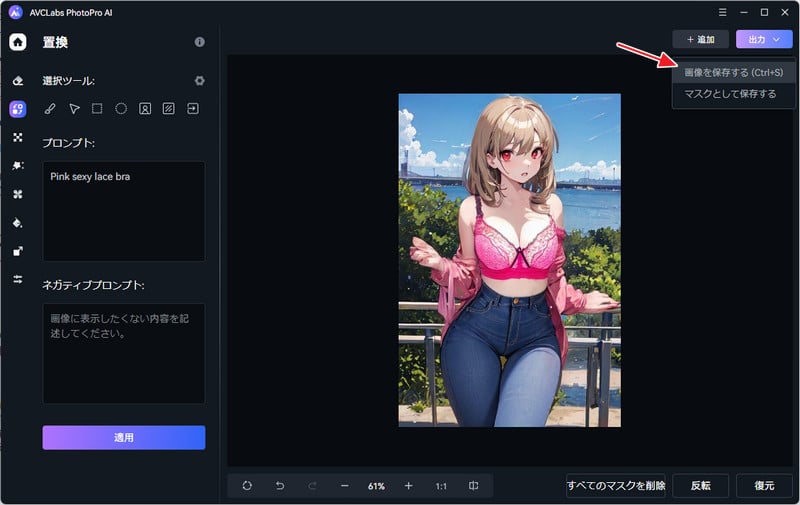Screen dimensions: 800x505
Task: Open the pinwheel-shaped tool in sidebar
Action: 18,194
